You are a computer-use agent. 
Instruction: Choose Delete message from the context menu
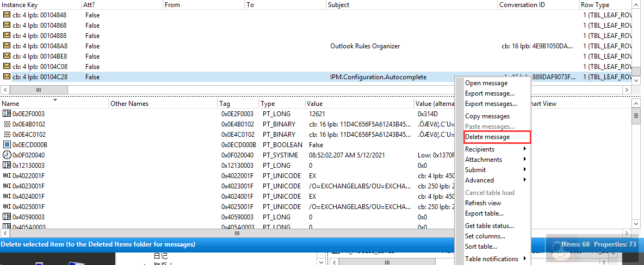point(487,137)
